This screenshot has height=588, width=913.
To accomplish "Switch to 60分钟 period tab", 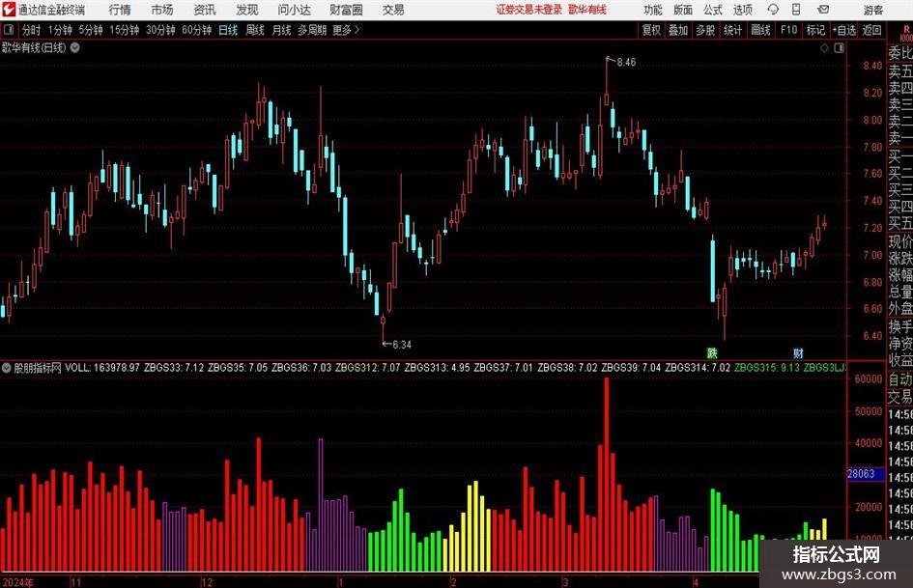I will coord(196,30).
